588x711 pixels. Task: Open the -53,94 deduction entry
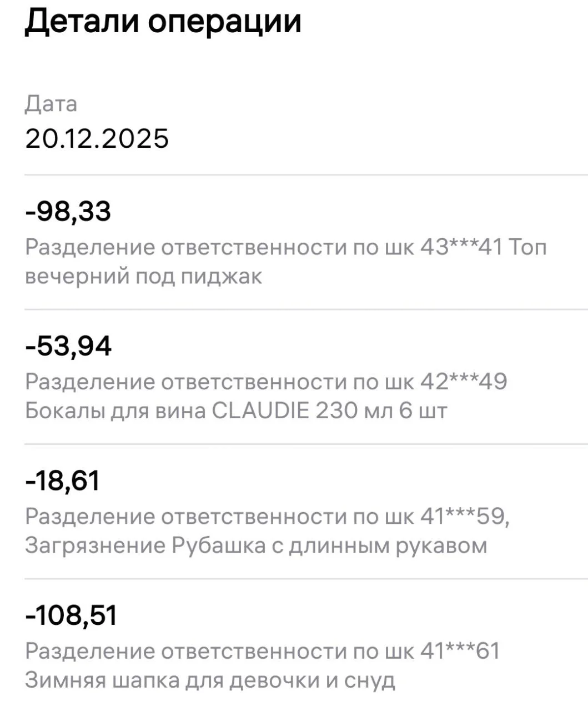tap(68, 346)
